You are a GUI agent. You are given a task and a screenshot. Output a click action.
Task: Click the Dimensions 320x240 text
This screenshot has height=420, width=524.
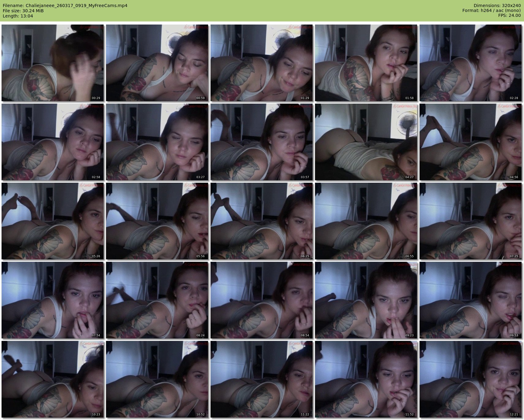497,6
